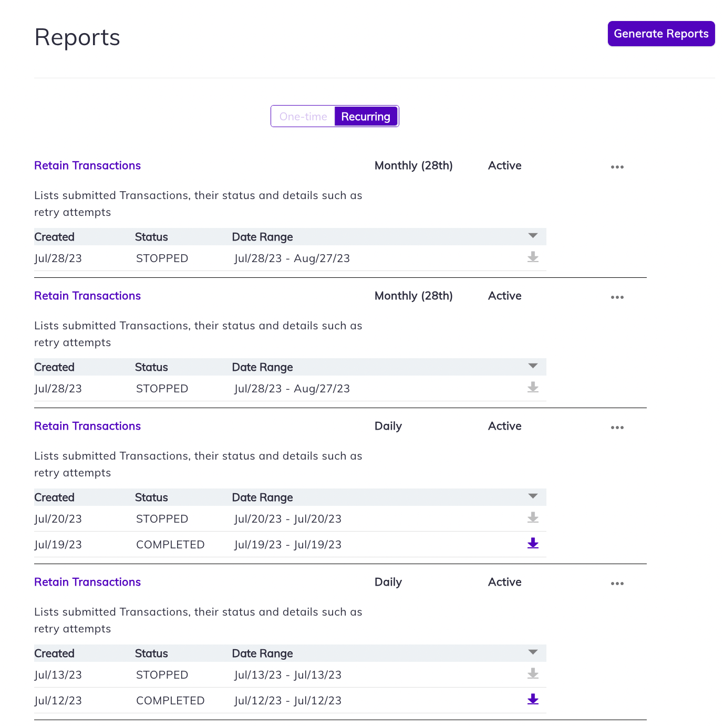This screenshot has height=728, width=724.
Task: Open Retain Transactions link above Jul/20/23 report
Action: point(87,426)
